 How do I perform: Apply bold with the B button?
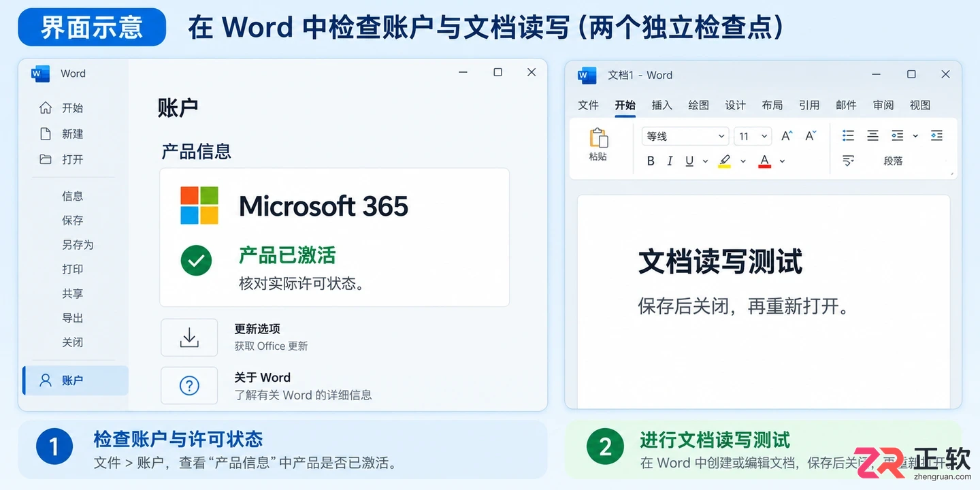pos(651,161)
